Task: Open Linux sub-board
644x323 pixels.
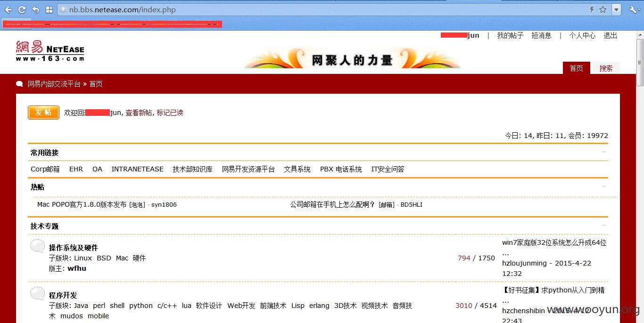Action: point(83,258)
